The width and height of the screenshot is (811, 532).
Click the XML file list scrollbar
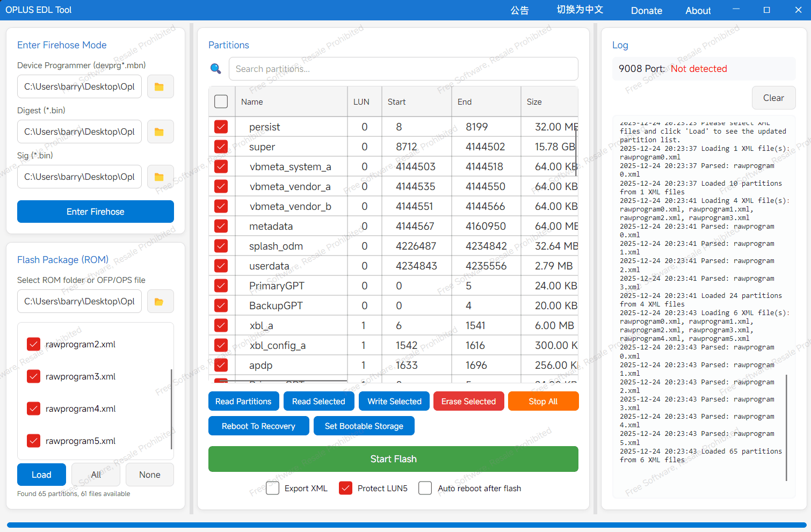click(171, 409)
